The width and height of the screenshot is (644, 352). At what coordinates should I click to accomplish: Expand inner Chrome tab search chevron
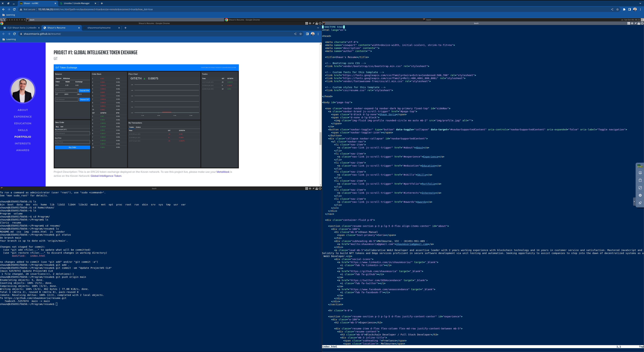pos(318,28)
